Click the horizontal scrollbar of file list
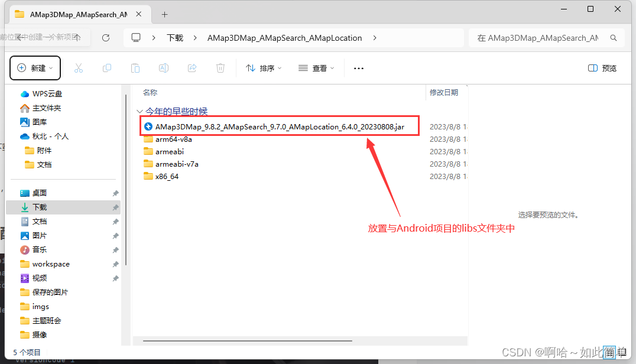 [248, 341]
